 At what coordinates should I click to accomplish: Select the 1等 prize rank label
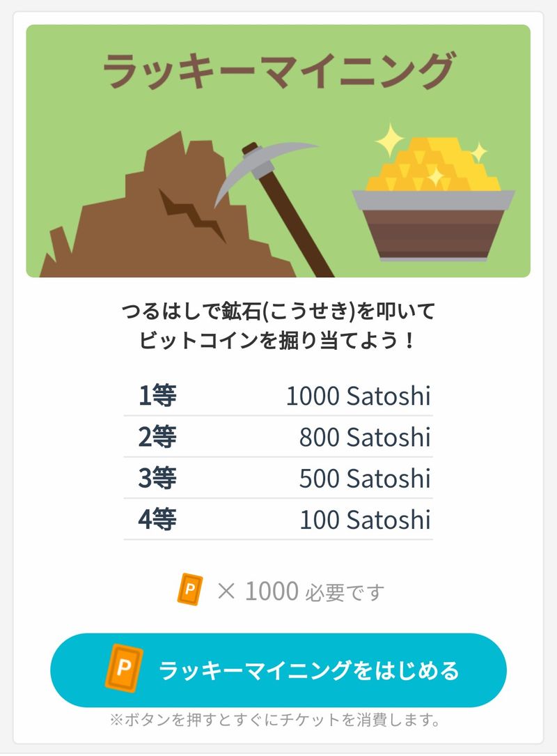click(x=157, y=396)
